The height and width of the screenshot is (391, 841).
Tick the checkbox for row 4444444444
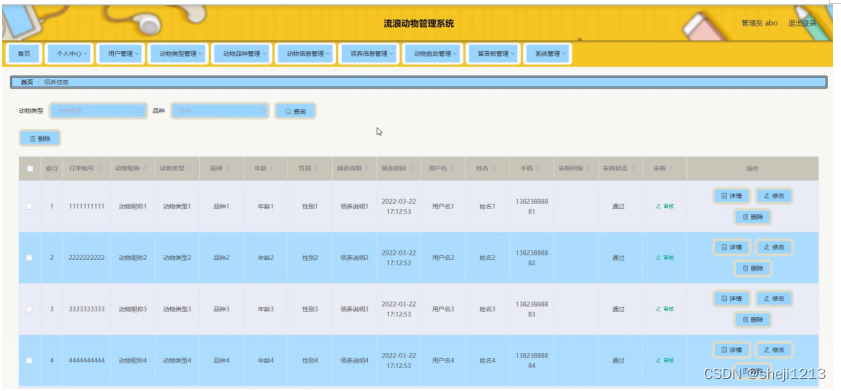pyautogui.click(x=29, y=360)
